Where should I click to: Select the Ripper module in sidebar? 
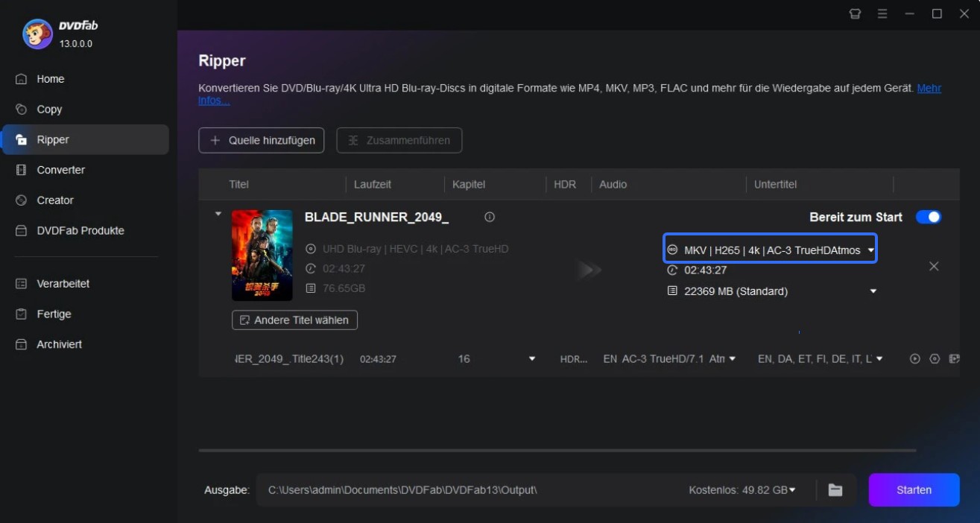[x=85, y=139]
